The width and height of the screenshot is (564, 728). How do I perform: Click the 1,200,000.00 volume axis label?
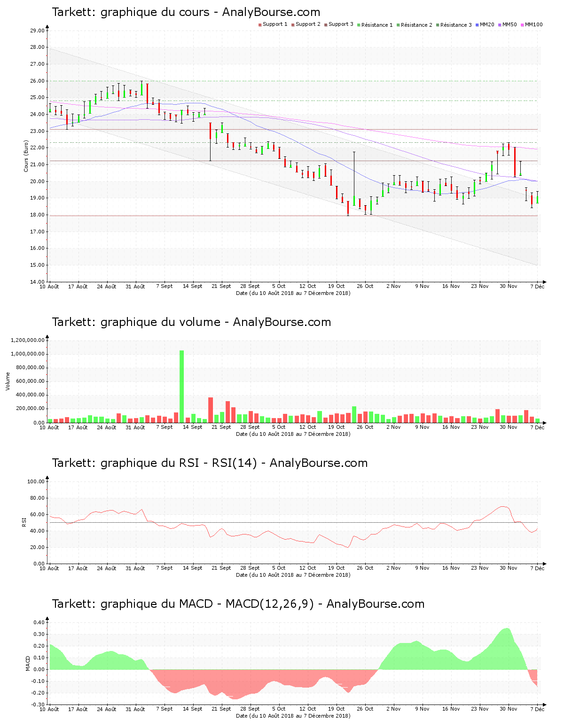[27, 340]
